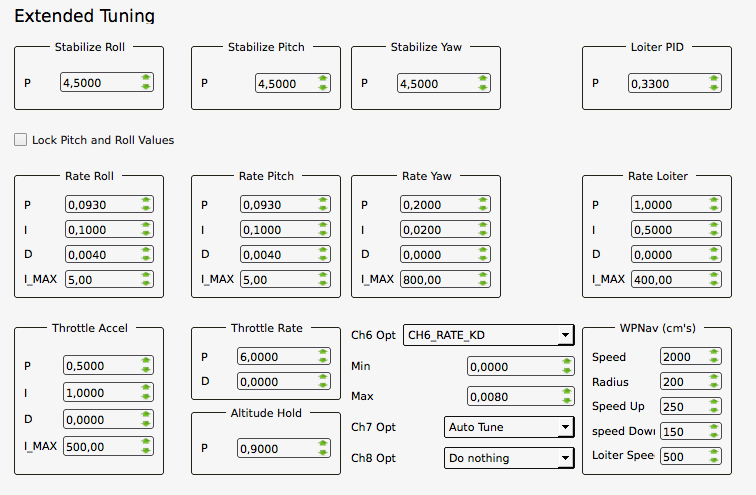Expand the Ch8 Opt Do nothing dropdown
756x495 pixels.
[508, 458]
